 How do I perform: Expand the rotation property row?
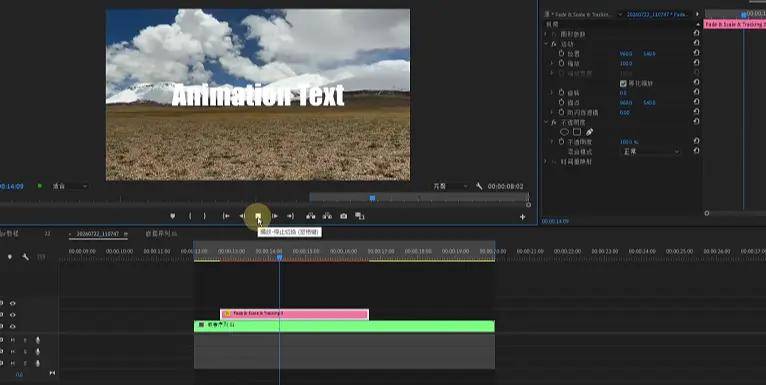(x=553, y=92)
